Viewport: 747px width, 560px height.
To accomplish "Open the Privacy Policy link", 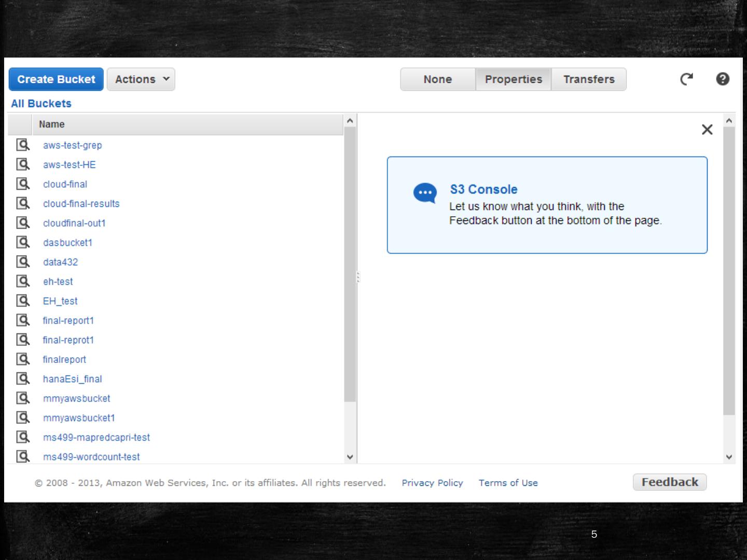I will tap(432, 483).
